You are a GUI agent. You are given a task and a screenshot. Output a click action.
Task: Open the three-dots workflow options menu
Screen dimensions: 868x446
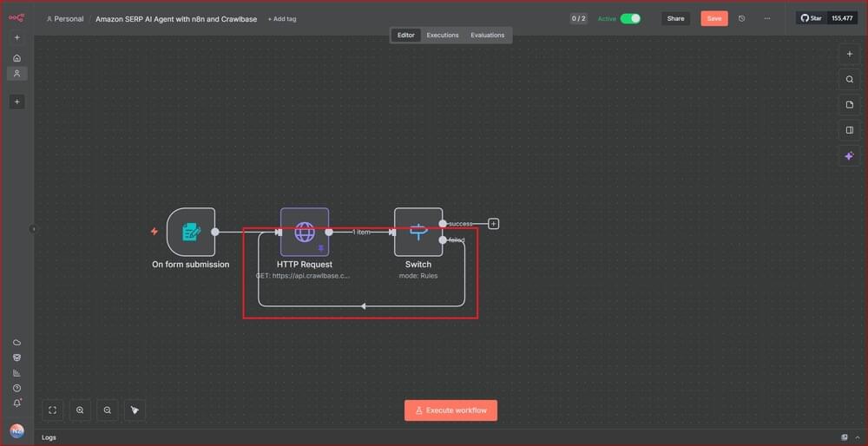click(766, 18)
